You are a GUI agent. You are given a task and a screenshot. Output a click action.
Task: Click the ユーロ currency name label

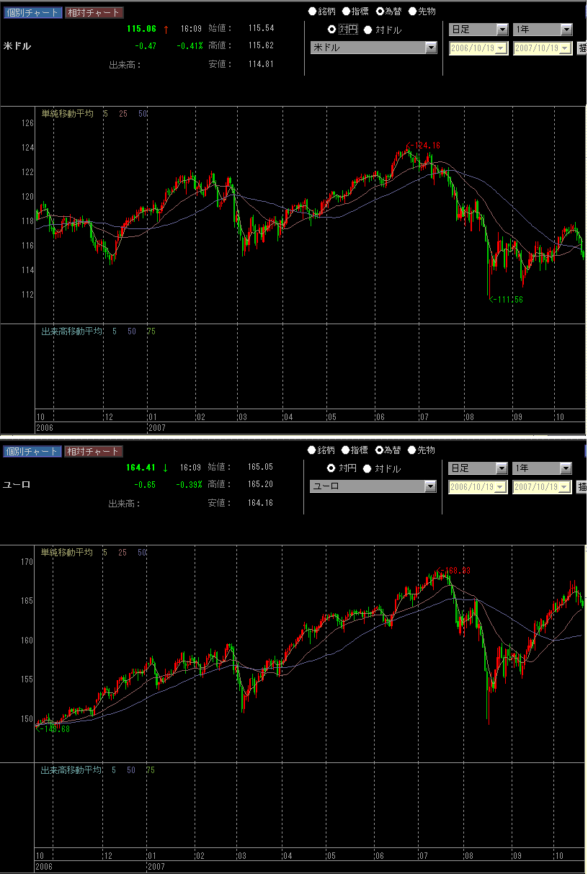(17, 485)
